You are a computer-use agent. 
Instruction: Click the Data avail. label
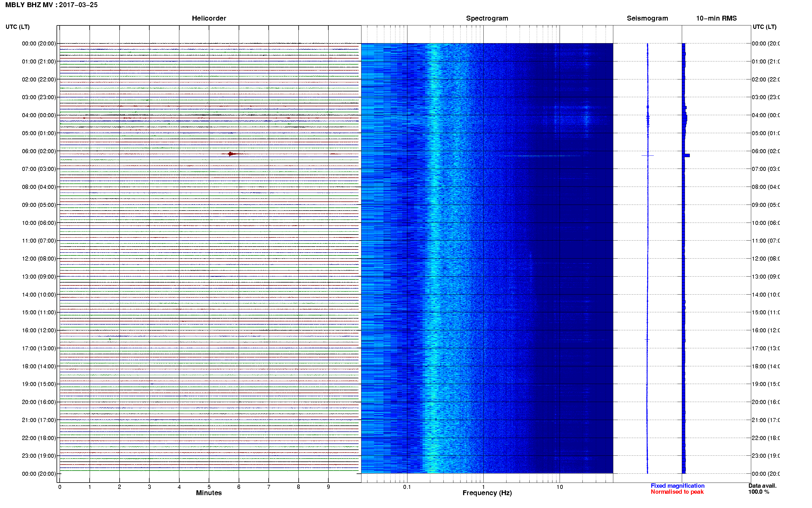pos(762,486)
